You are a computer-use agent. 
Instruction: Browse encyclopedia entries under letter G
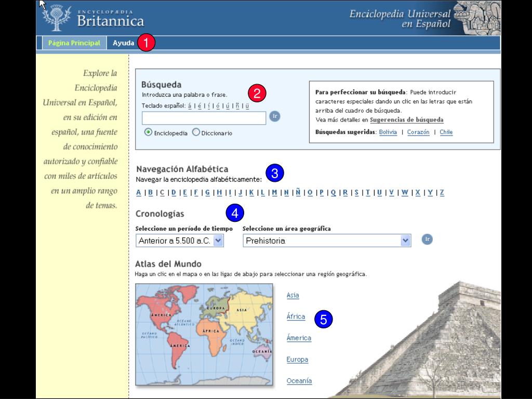tap(208, 193)
